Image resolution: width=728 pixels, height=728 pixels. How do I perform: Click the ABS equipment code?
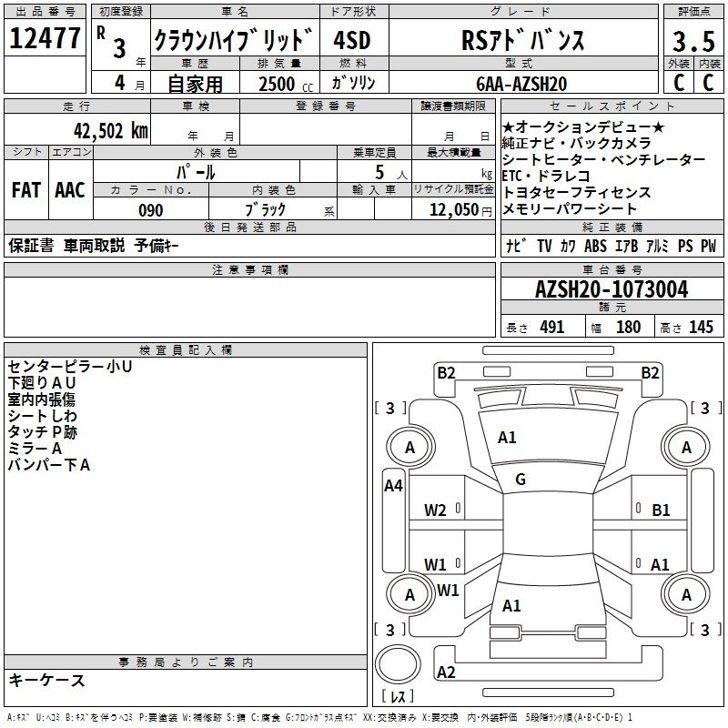595,246
